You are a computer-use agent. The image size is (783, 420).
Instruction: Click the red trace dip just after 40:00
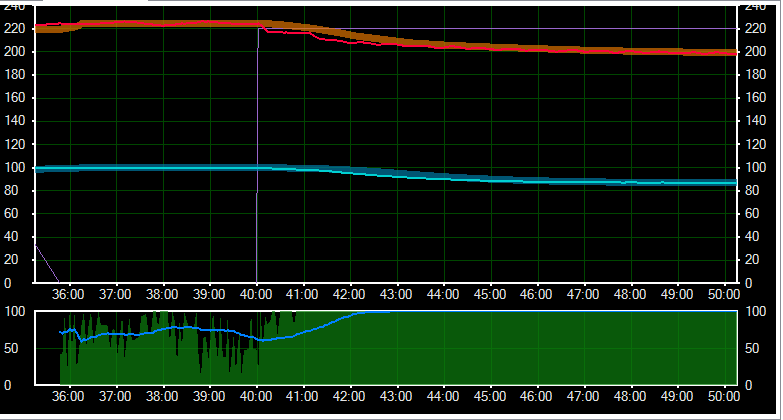[285, 32]
